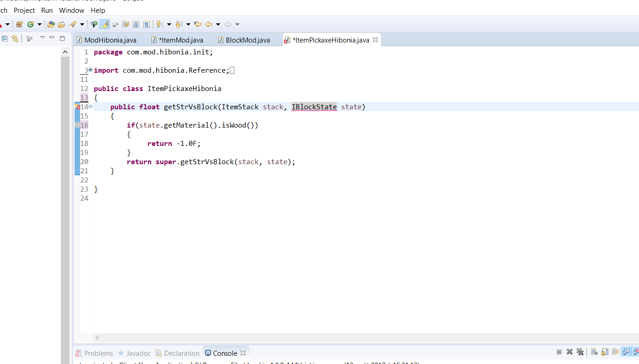Close the Console view tab
The image size is (639, 364).
(243, 353)
